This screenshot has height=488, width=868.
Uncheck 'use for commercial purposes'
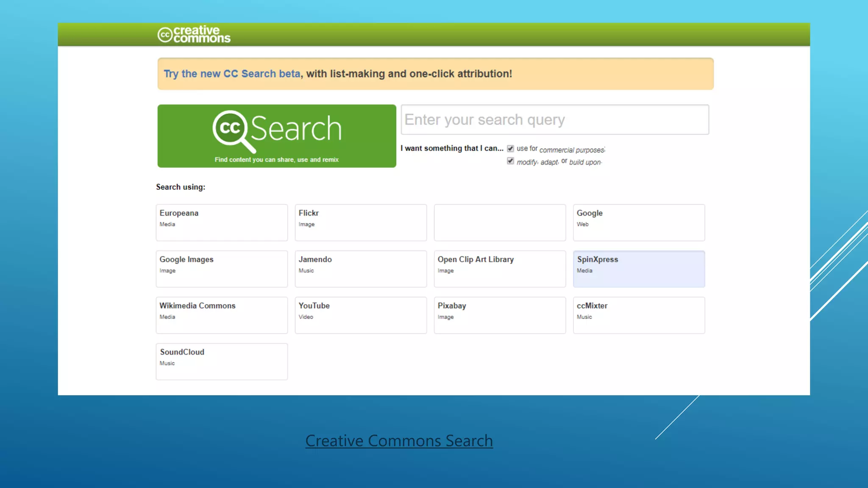510,148
